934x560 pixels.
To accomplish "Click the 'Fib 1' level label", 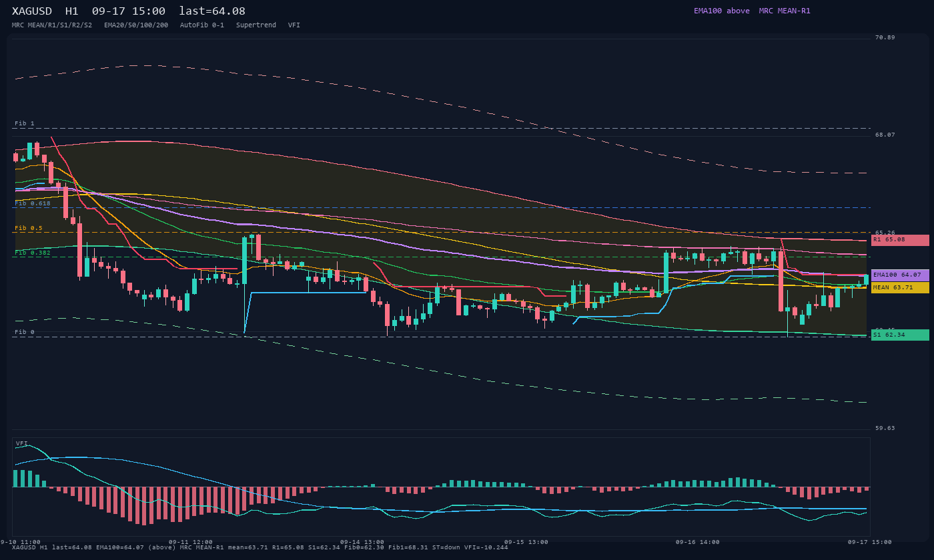I will (x=25, y=123).
